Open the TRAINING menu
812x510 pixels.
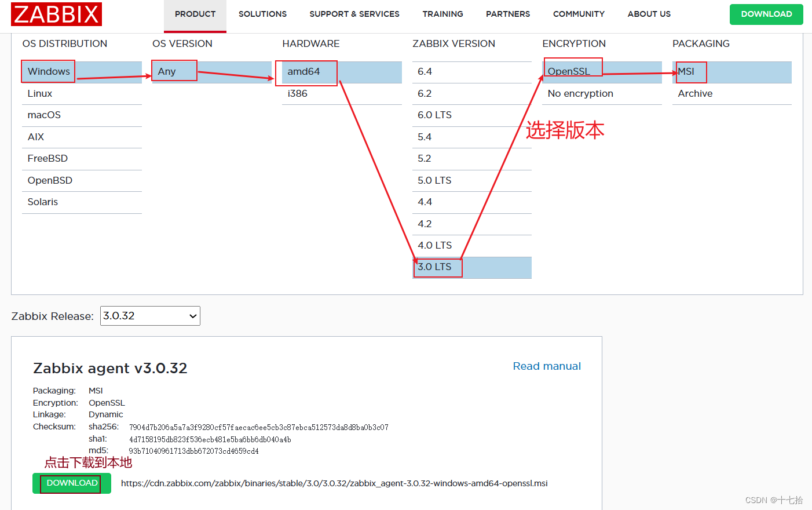(x=442, y=14)
